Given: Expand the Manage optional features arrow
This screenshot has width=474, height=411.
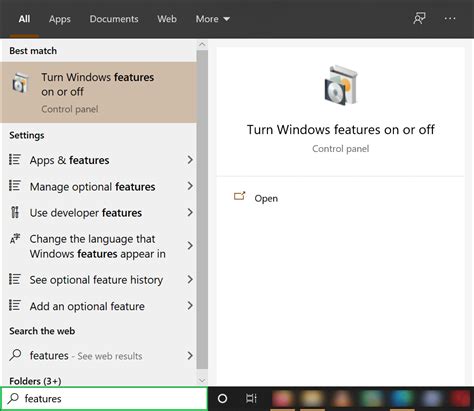Looking at the screenshot, I should pos(190,186).
